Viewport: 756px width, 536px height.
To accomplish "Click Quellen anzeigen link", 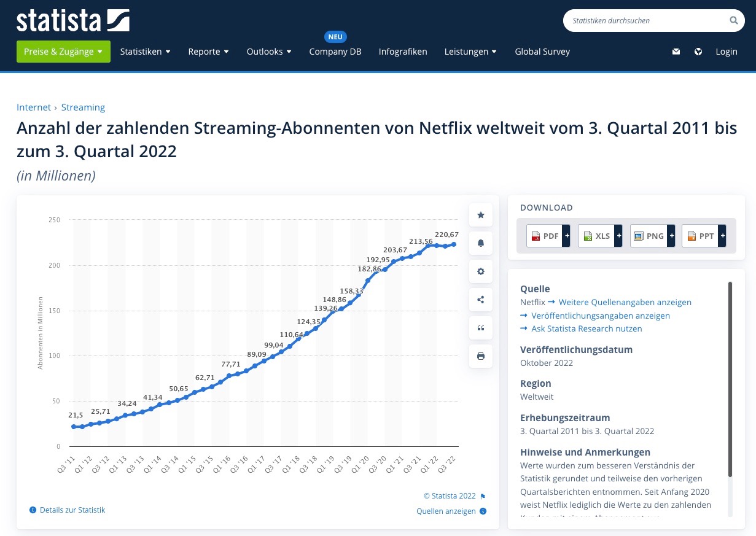I will (446, 511).
